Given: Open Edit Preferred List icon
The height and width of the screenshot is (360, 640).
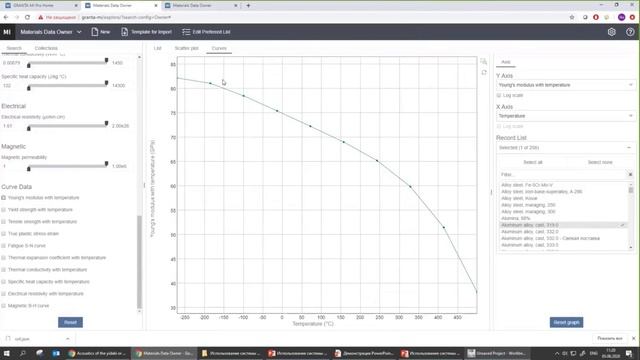Looking at the screenshot, I should coord(186,32).
